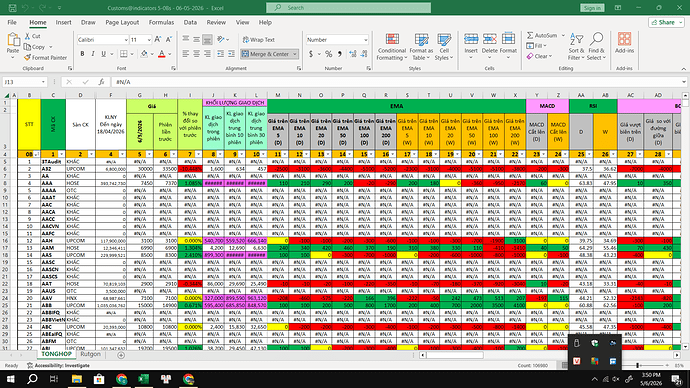Center text horizontally in cells
This screenshot has height=388, width=690.
[196, 54]
